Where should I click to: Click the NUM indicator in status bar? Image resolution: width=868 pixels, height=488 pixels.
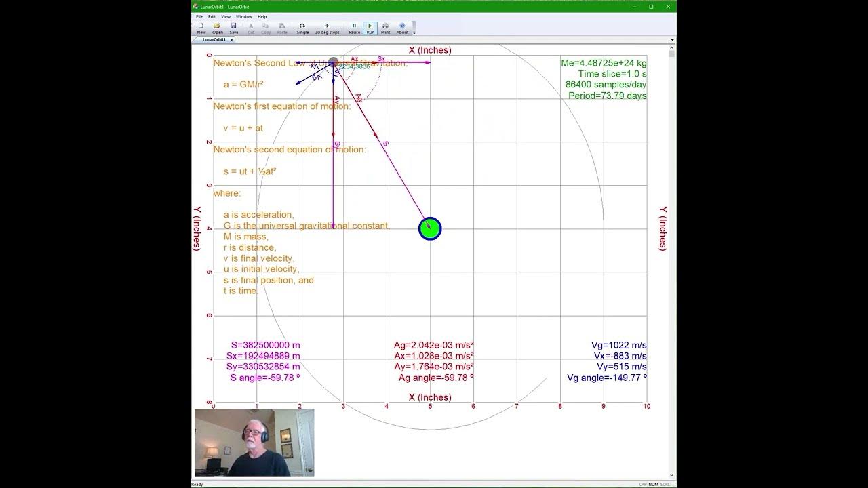654,484
